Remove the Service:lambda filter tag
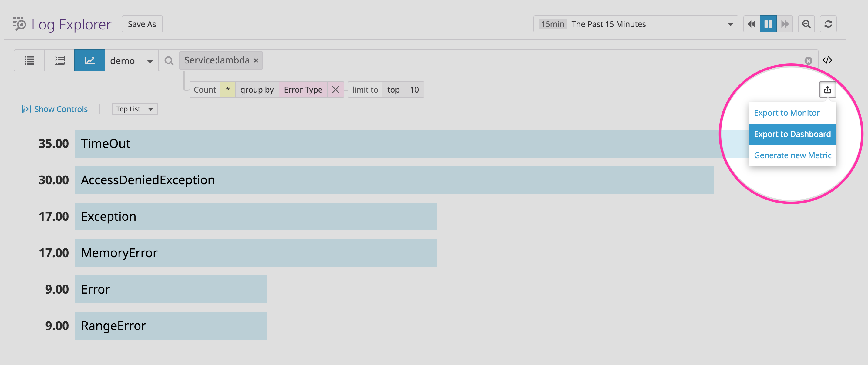 (x=256, y=60)
